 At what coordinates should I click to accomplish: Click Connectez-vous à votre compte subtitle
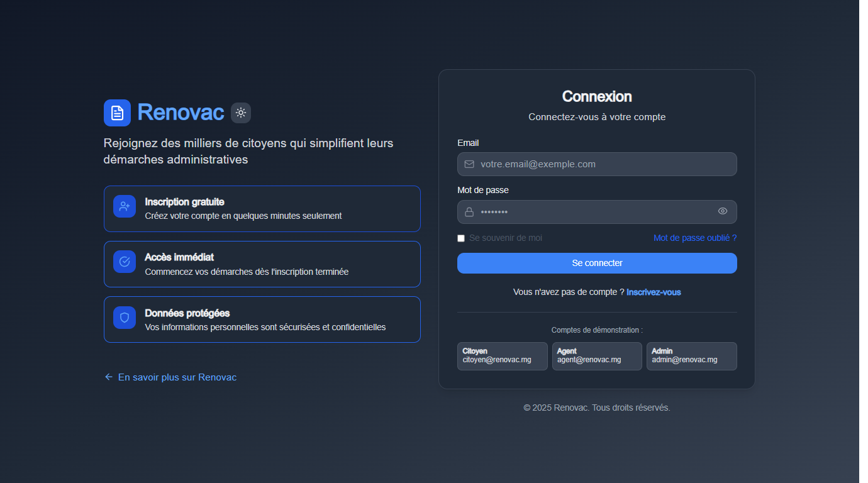pyautogui.click(x=597, y=117)
